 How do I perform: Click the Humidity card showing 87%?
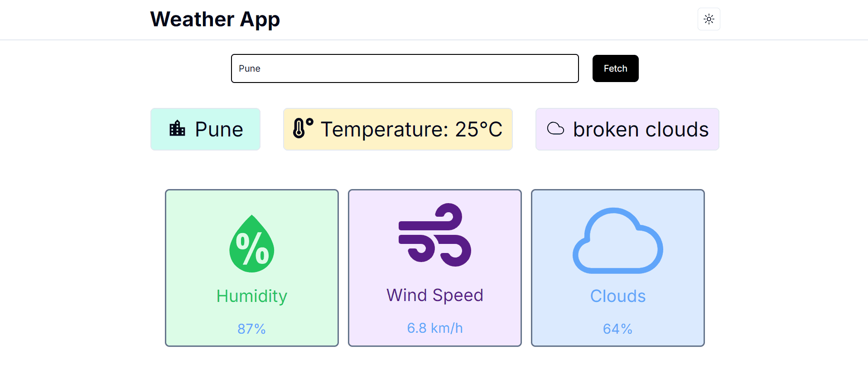[251, 268]
